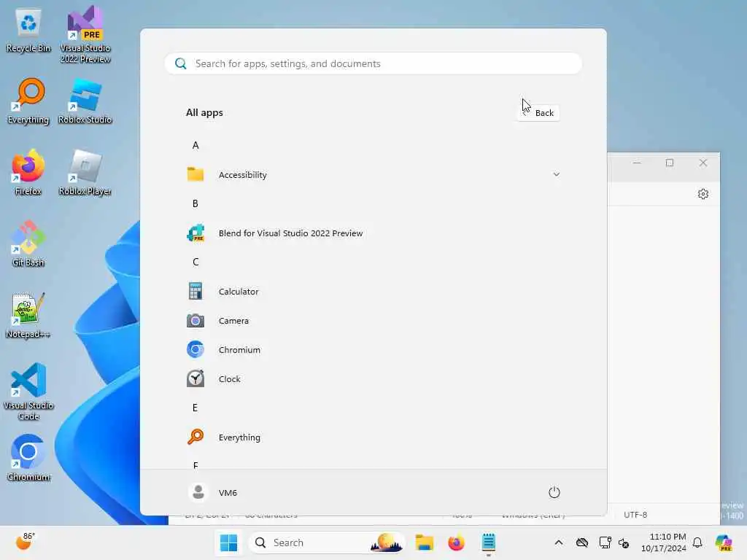
Task: Open the display/network tray icon
Action: pyautogui.click(x=605, y=542)
